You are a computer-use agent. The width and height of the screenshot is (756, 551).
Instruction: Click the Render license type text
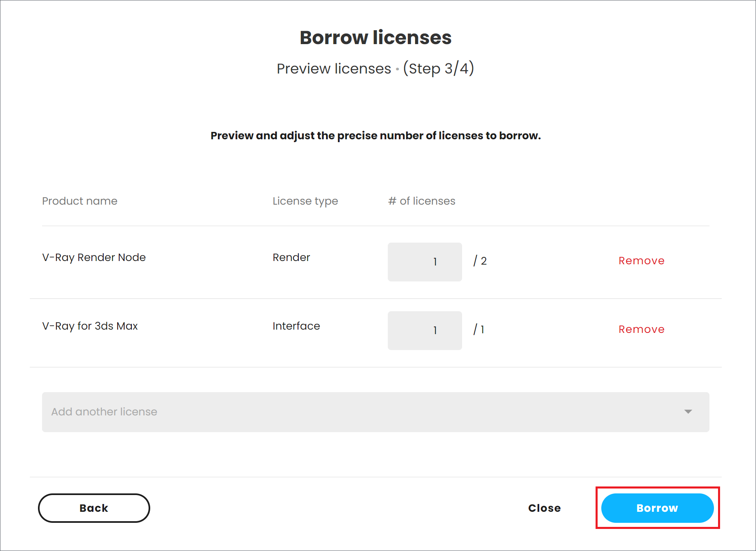pyautogui.click(x=291, y=257)
